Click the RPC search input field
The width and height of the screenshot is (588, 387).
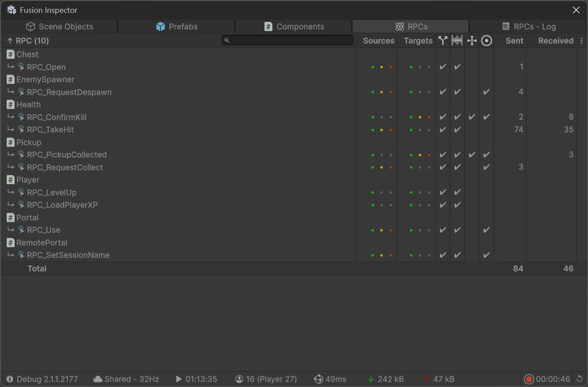tap(287, 40)
